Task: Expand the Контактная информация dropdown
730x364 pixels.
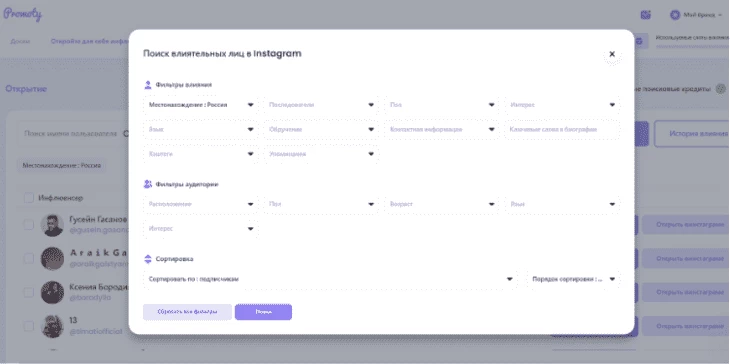Action: pyautogui.click(x=442, y=129)
